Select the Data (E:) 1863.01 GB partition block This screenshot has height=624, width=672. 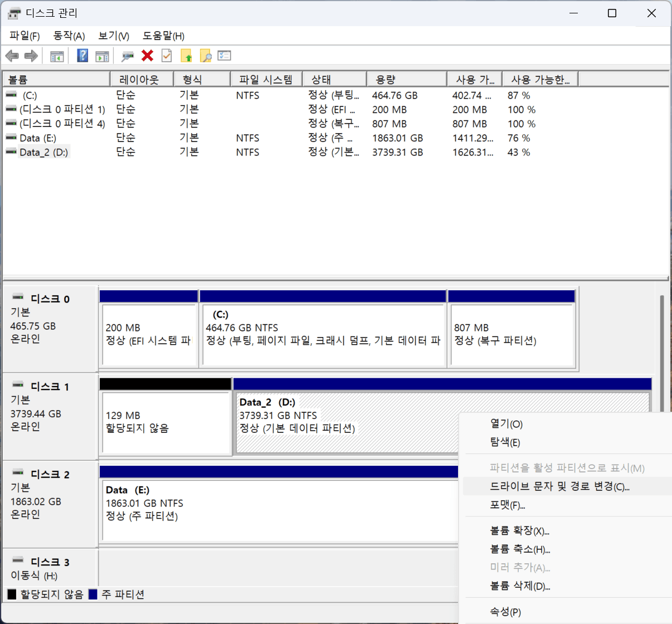click(279, 504)
